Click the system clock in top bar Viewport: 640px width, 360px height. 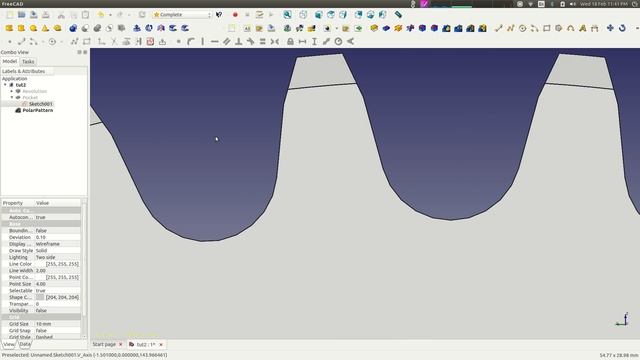(x=603, y=4)
